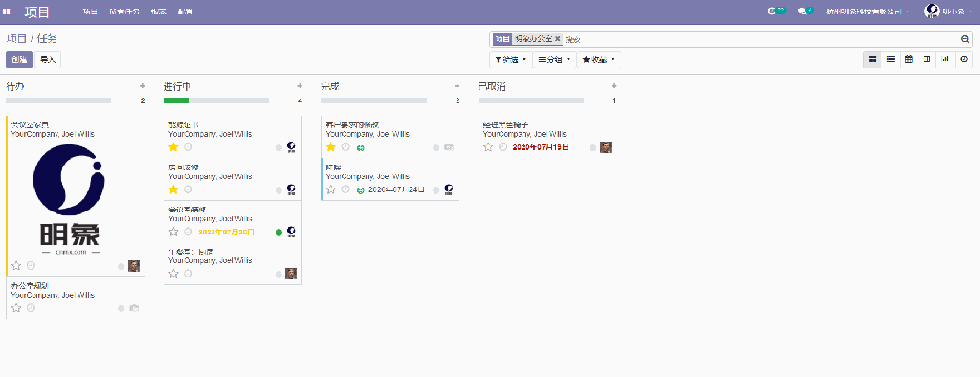This screenshot has width=980, height=377.
Task: Unstar the first card in 进行中 column
Action: tap(174, 147)
